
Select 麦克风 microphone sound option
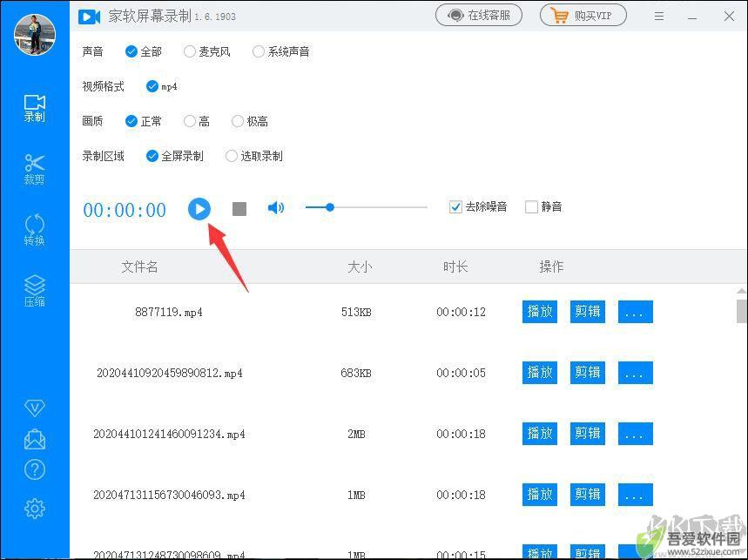(207, 51)
